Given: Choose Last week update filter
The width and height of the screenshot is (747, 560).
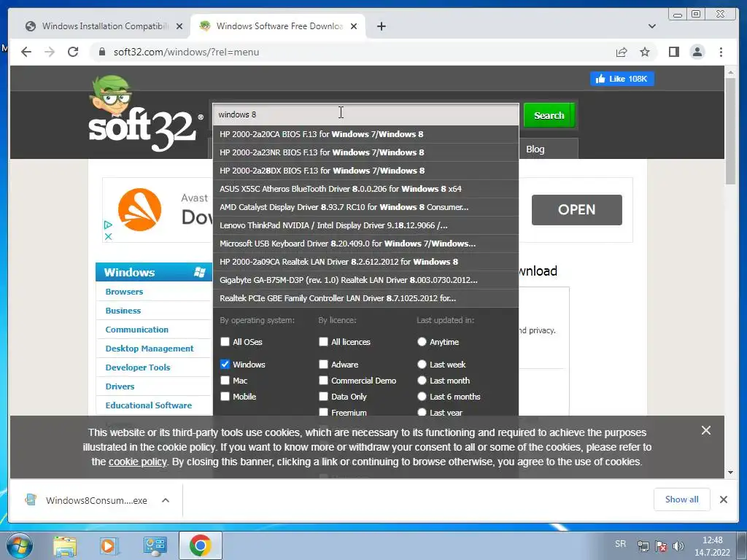Looking at the screenshot, I should (422, 365).
